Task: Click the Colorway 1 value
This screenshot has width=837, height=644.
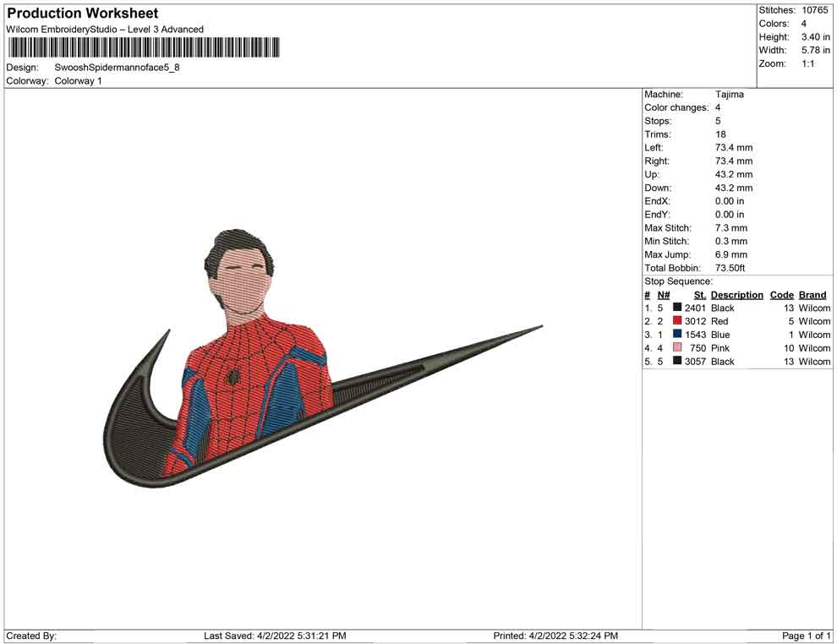Action: pyautogui.click(x=78, y=81)
